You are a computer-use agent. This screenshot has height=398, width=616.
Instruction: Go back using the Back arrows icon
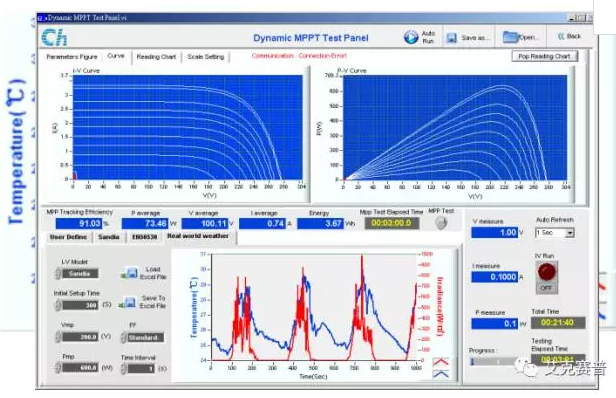tap(561, 36)
